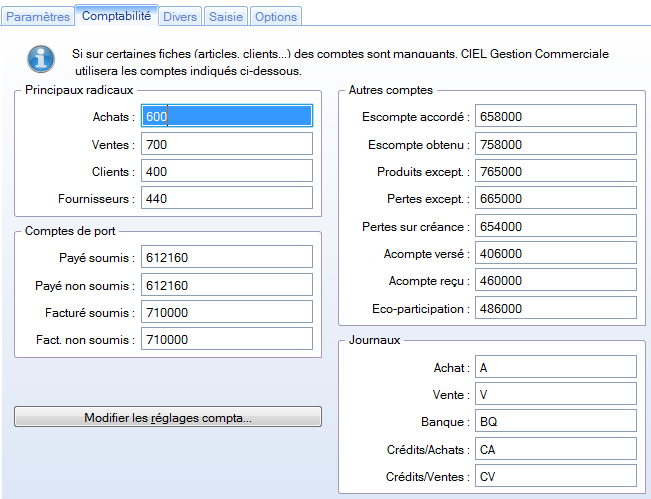Focus the Banque journal field
Screen dimensions: 651x499
[x=556, y=421]
